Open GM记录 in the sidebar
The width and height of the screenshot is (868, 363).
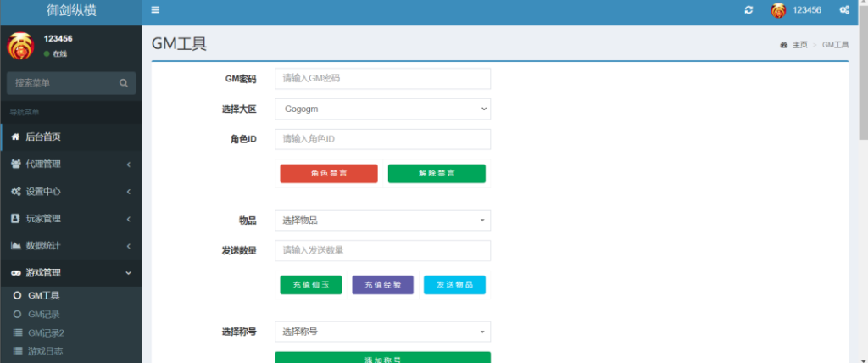click(44, 314)
